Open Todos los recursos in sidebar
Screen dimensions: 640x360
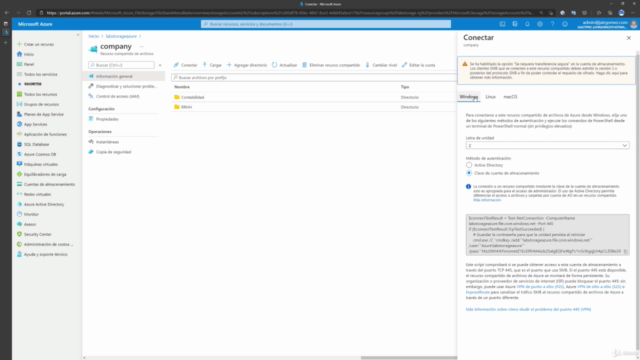(x=37, y=94)
